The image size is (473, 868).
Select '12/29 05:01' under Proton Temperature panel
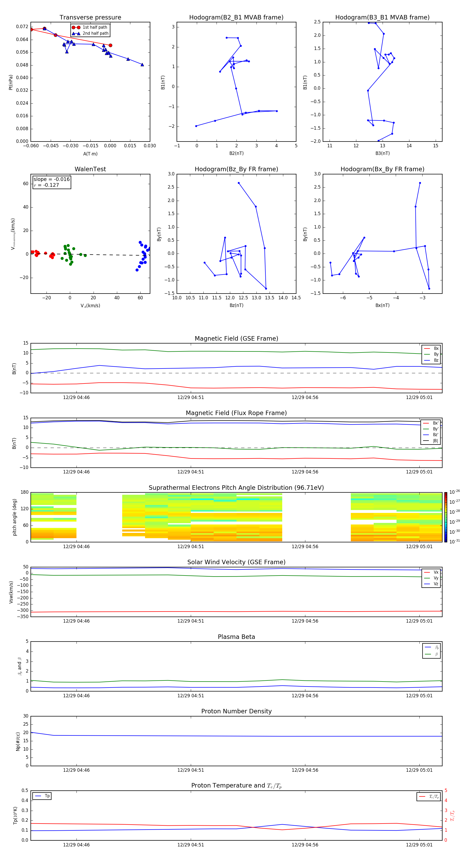click(419, 845)
